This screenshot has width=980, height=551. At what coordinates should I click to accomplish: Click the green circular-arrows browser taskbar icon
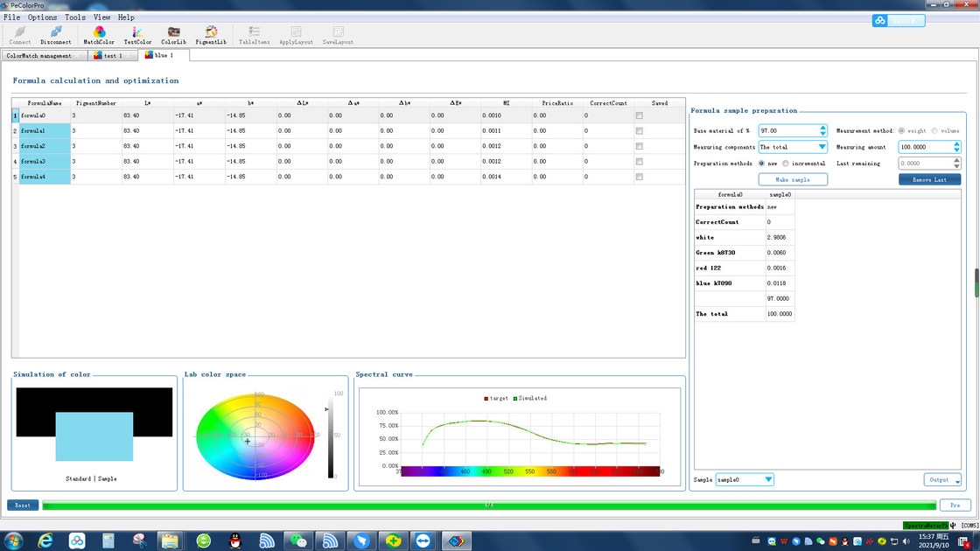(x=204, y=541)
